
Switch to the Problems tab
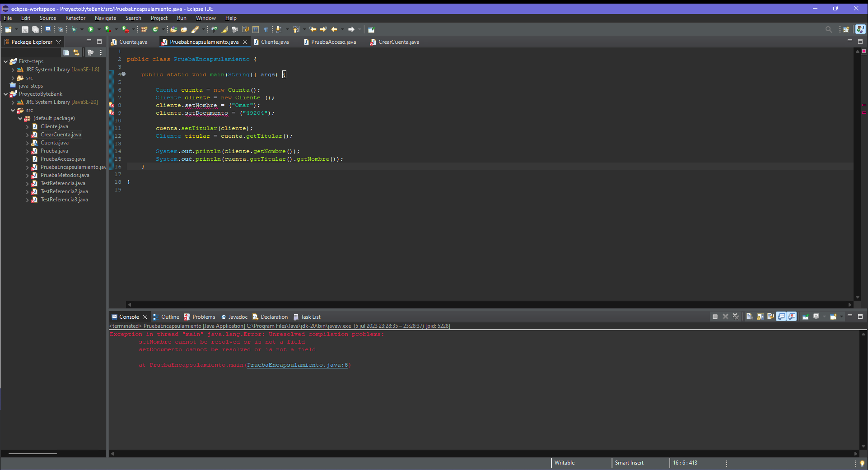click(x=200, y=317)
